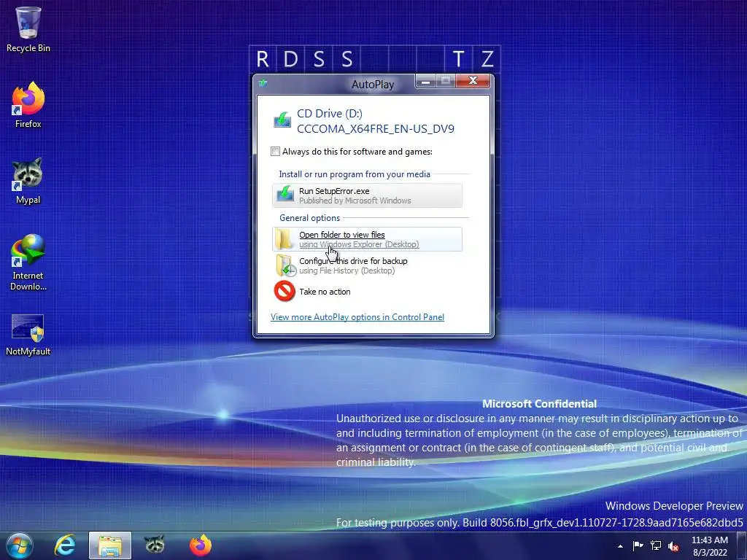Choose Take no action
747x560 pixels.
(x=368, y=292)
